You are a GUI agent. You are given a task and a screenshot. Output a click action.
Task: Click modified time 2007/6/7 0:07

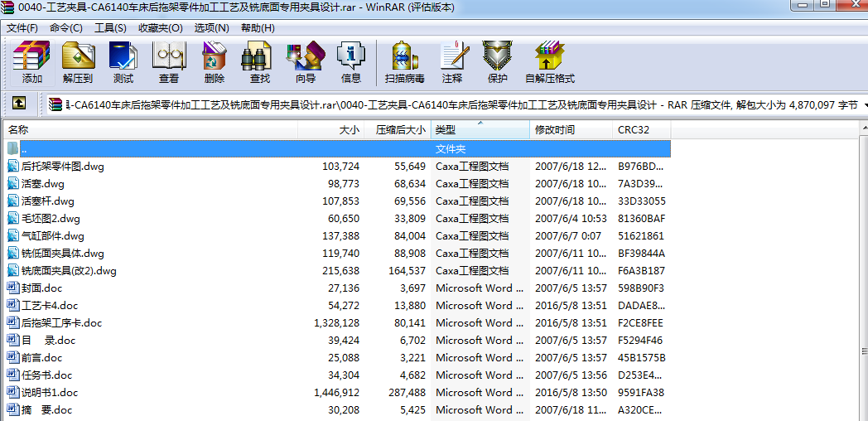568,236
